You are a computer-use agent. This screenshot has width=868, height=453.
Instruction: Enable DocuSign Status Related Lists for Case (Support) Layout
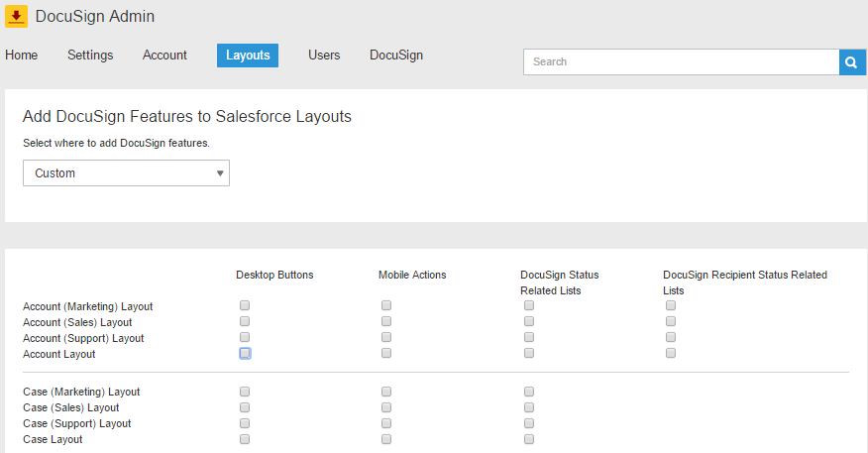(x=529, y=423)
